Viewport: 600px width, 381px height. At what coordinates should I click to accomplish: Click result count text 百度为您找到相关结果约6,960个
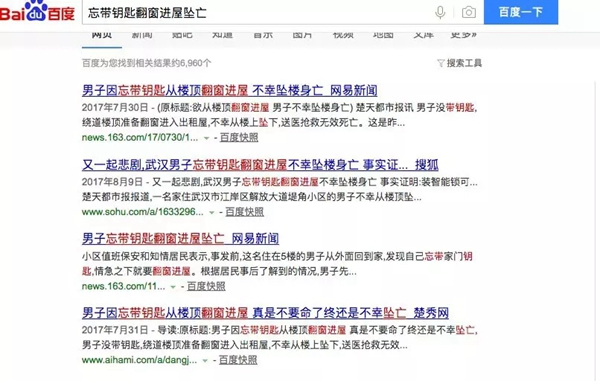click(x=147, y=63)
